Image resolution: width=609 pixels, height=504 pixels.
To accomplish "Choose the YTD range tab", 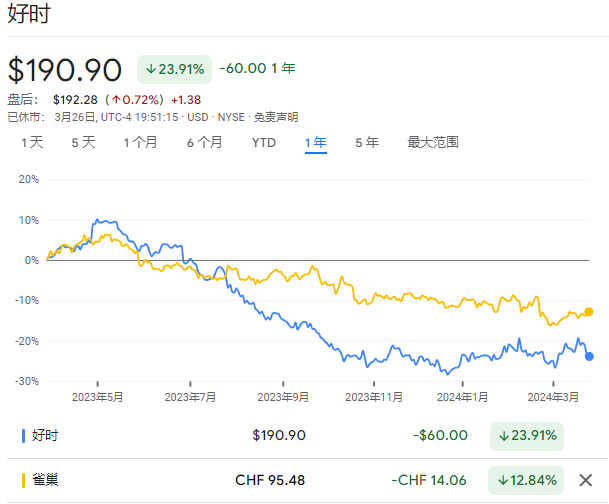I will click(264, 143).
